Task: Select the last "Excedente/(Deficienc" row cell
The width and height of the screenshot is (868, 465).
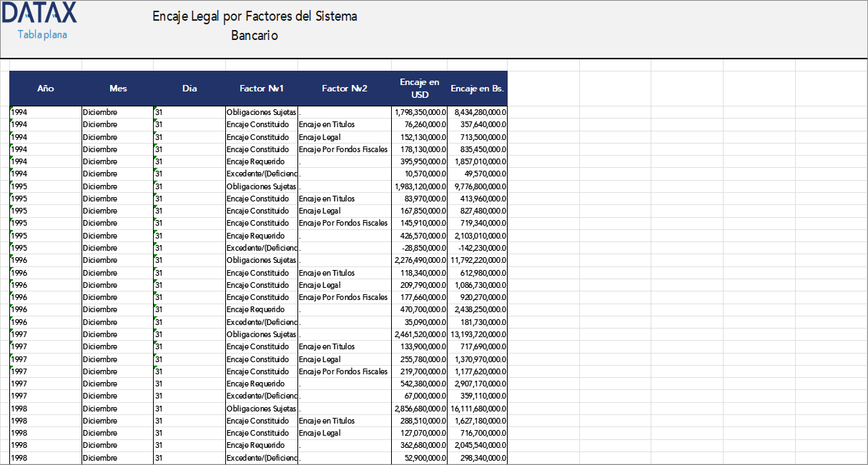Action: tap(261, 457)
